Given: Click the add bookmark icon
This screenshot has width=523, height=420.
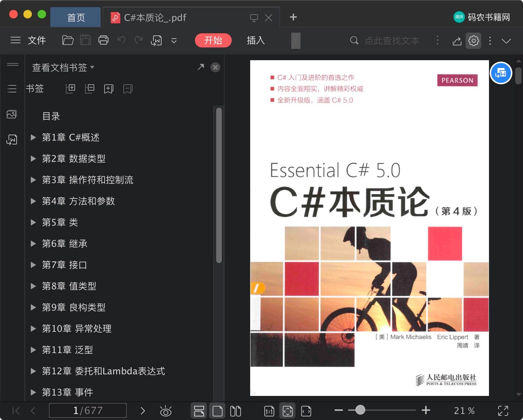Looking at the screenshot, I should point(109,89).
